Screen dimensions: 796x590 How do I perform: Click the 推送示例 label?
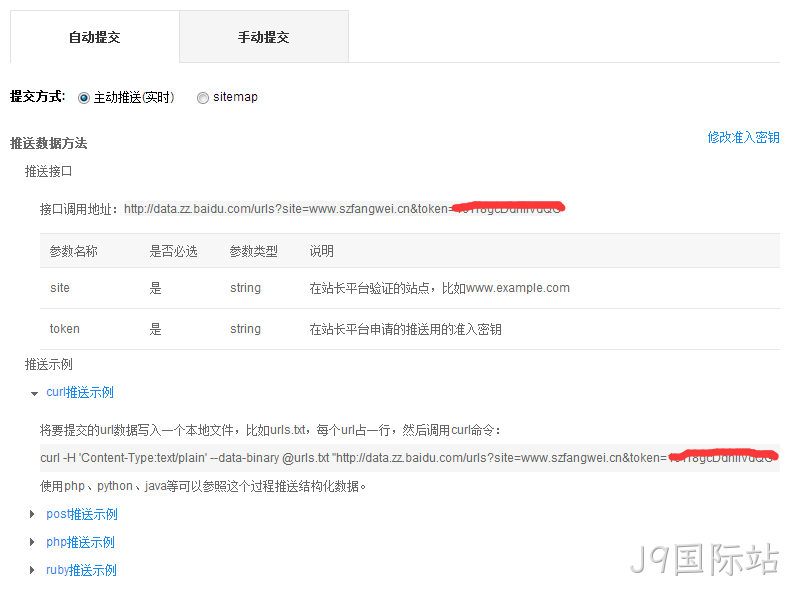[49, 364]
